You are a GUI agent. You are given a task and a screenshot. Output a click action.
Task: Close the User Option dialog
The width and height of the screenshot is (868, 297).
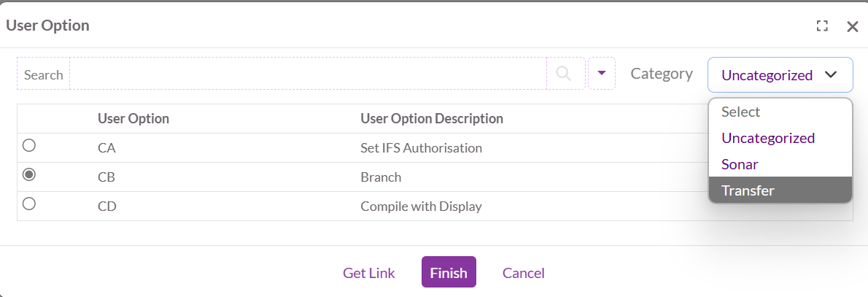tap(852, 26)
